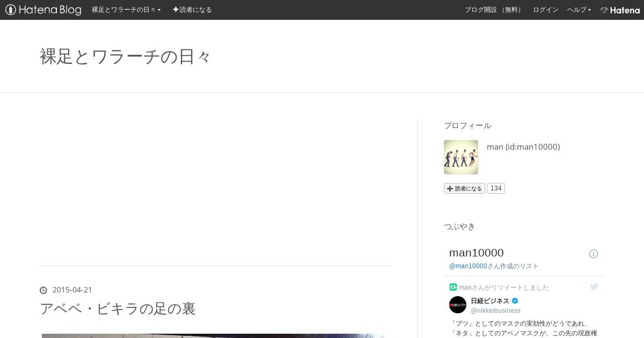Click the retweet icon beside manさんがリツイートしました

pos(453,287)
